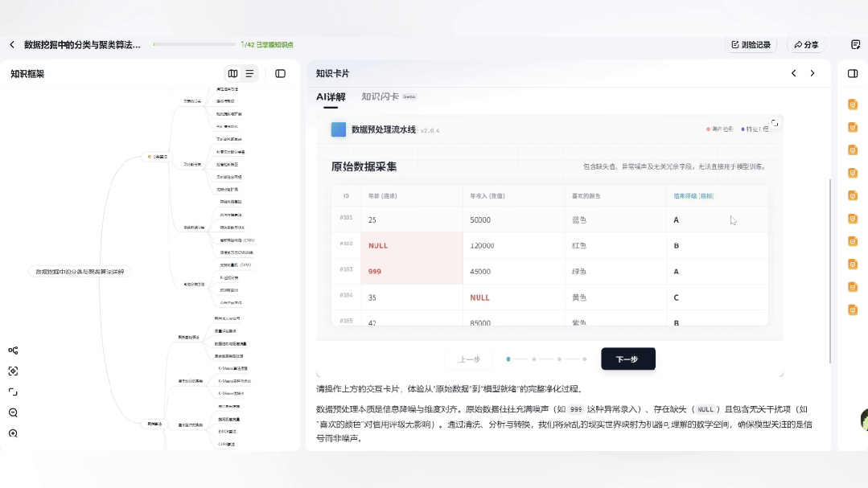Click the graph relations icon on the left sidebar
Viewport: 868px width, 488px height.
[x=12, y=351]
